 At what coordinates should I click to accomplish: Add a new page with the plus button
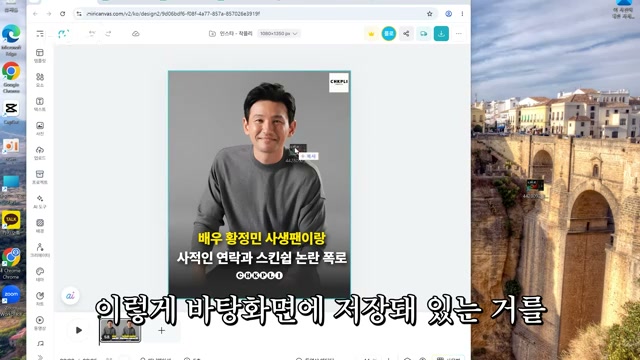click(x=162, y=330)
